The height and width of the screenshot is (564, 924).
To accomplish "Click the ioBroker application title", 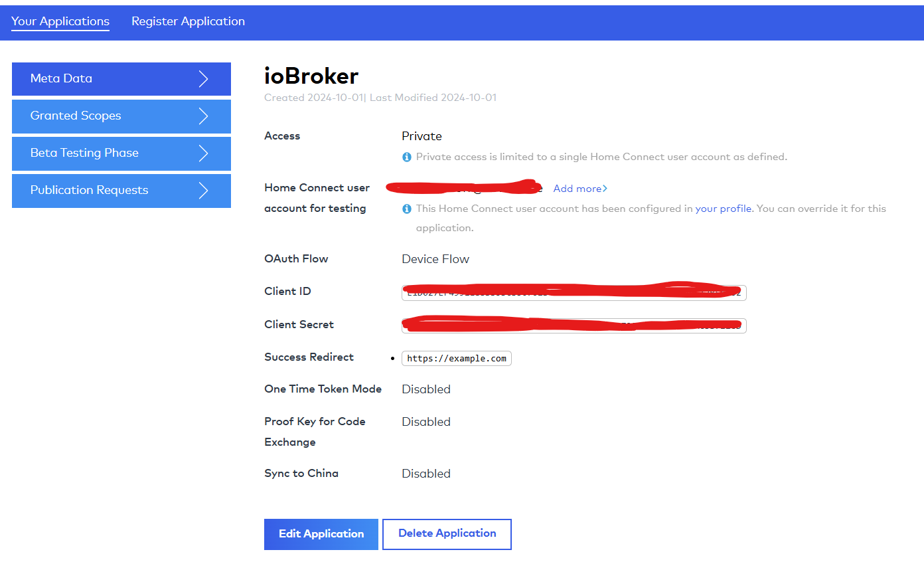I will tap(311, 76).
